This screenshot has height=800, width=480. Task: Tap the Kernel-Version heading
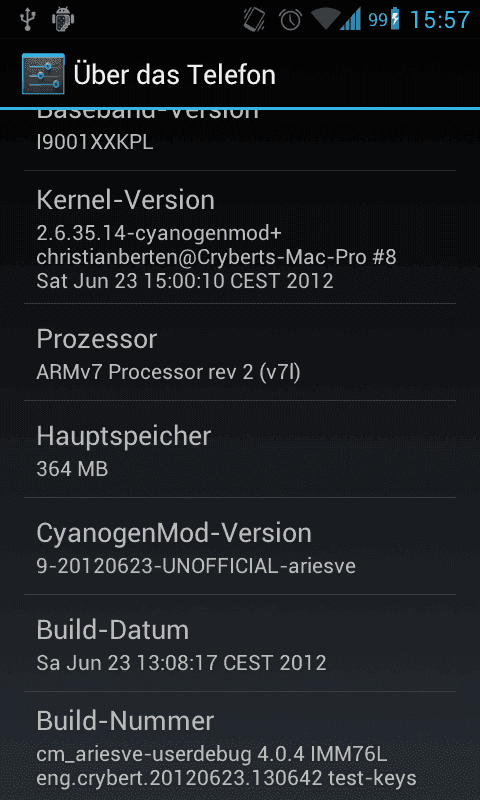pyautogui.click(x=125, y=201)
